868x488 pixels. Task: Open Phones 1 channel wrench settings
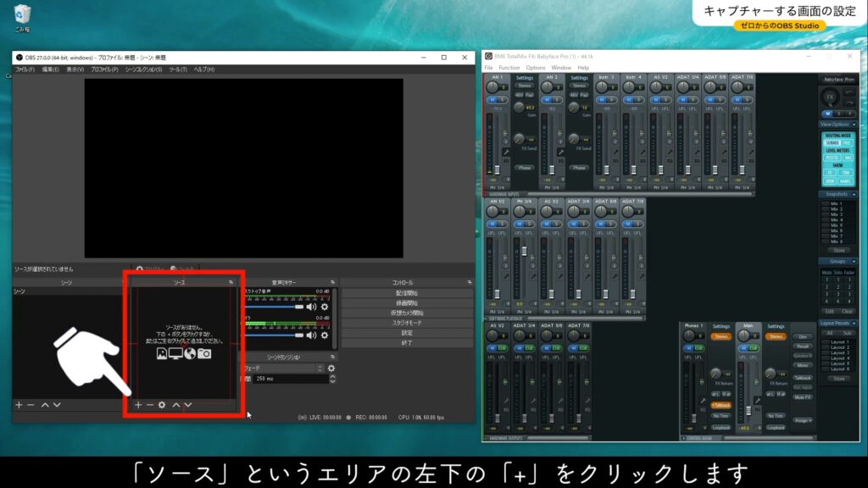click(703, 400)
